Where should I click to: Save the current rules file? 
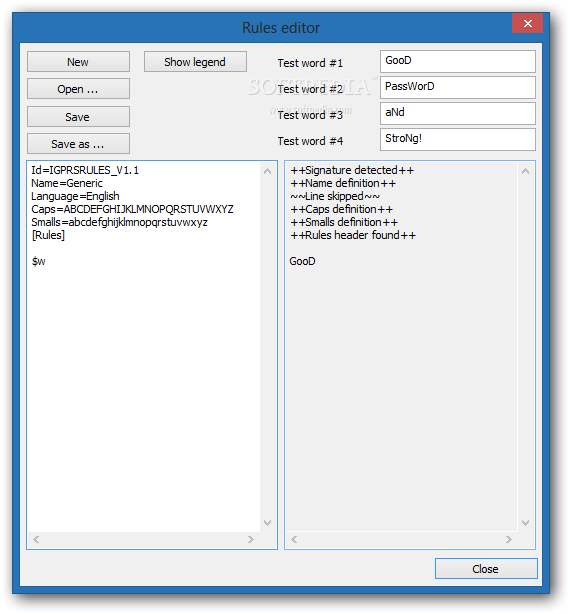78,117
